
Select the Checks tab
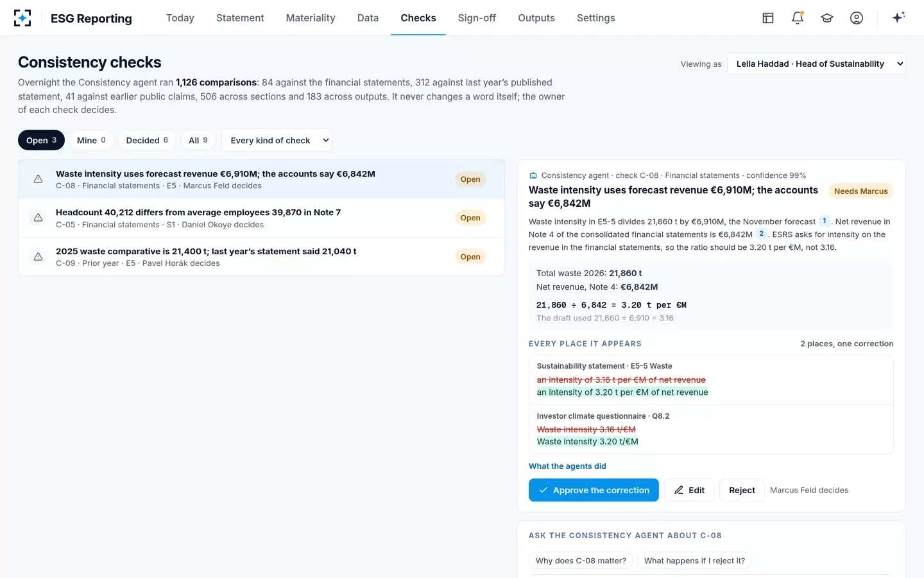coord(418,18)
